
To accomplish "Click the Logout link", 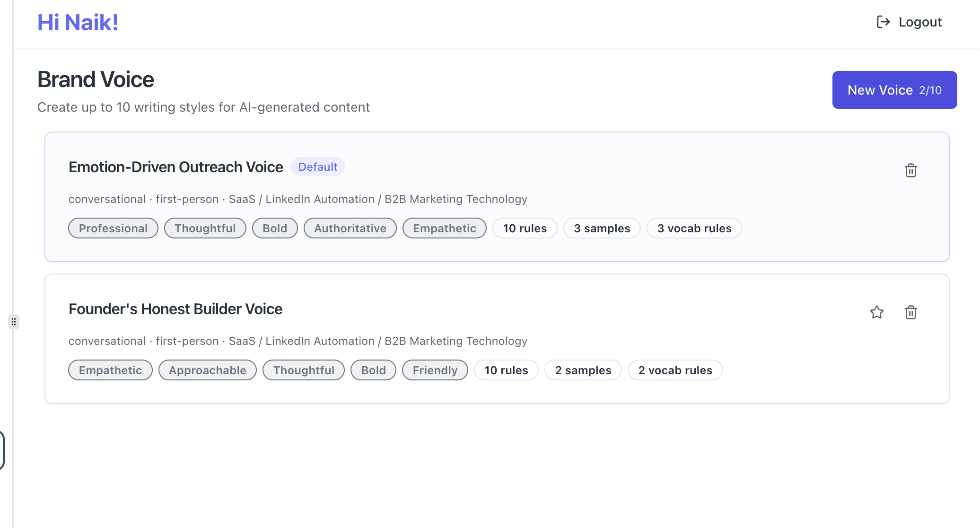I will (x=920, y=22).
